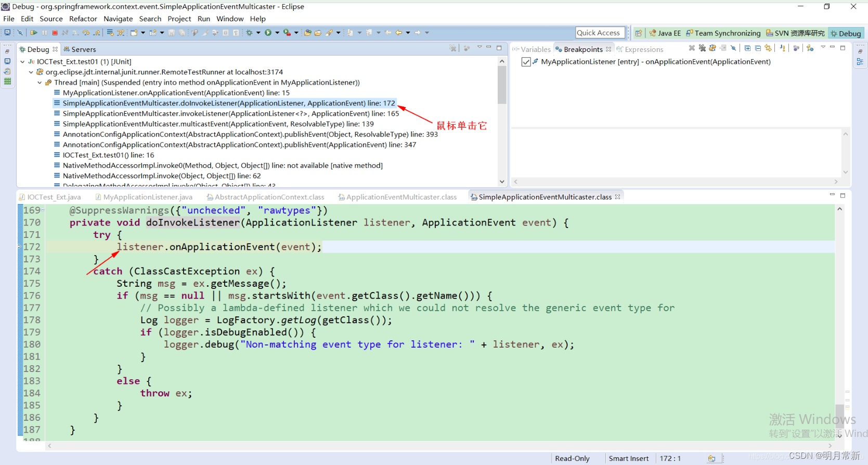The image size is (868, 465).
Task: Open the Debug launch dropdown arrow
Action: pyautogui.click(x=258, y=33)
